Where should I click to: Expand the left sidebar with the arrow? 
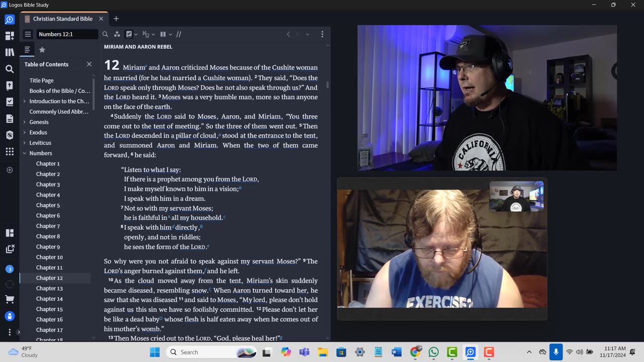(x=19, y=332)
